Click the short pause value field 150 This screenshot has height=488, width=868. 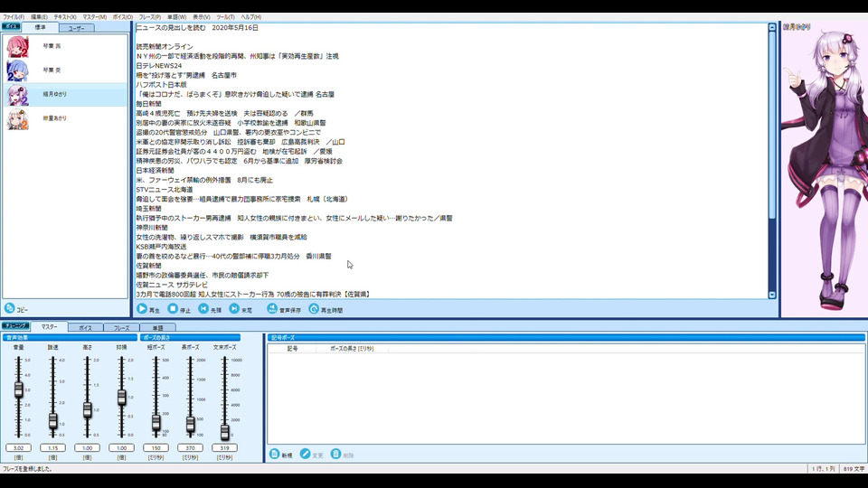coord(156,447)
